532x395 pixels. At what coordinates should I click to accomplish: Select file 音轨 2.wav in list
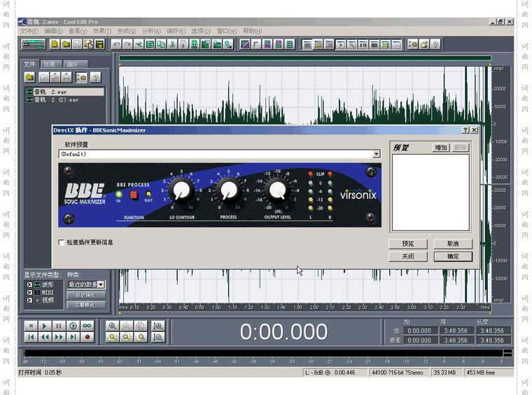point(64,92)
